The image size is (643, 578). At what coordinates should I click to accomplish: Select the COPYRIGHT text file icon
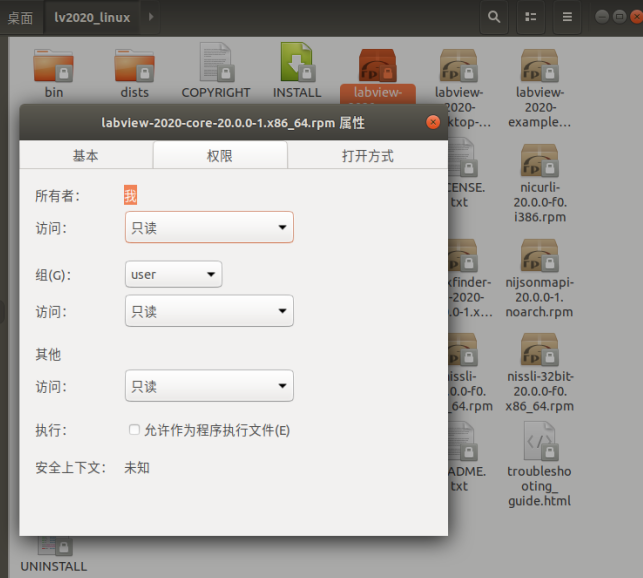pos(216,62)
